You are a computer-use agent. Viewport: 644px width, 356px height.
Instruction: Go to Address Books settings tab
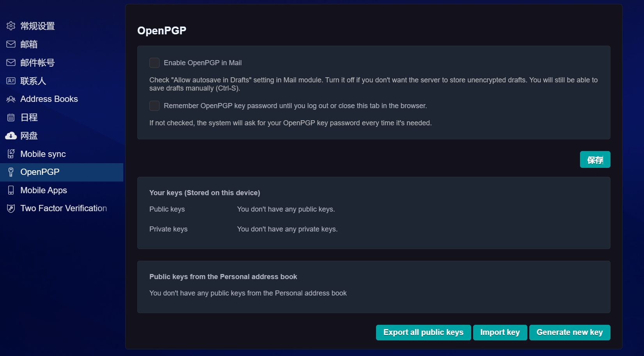click(x=49, y=99)
